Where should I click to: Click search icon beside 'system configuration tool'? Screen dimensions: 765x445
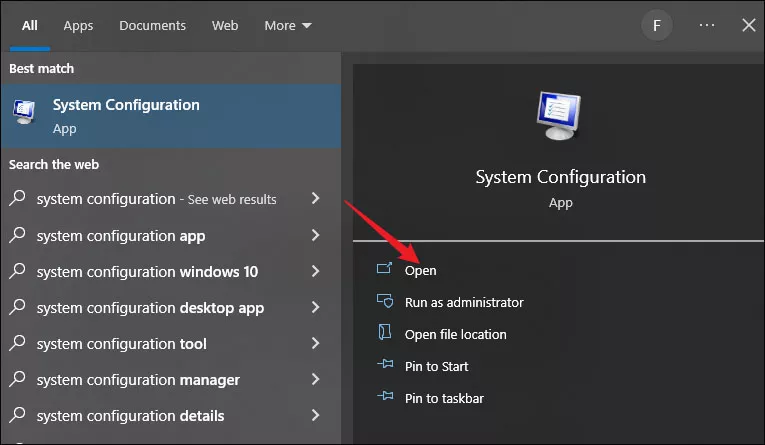point(17,343)
